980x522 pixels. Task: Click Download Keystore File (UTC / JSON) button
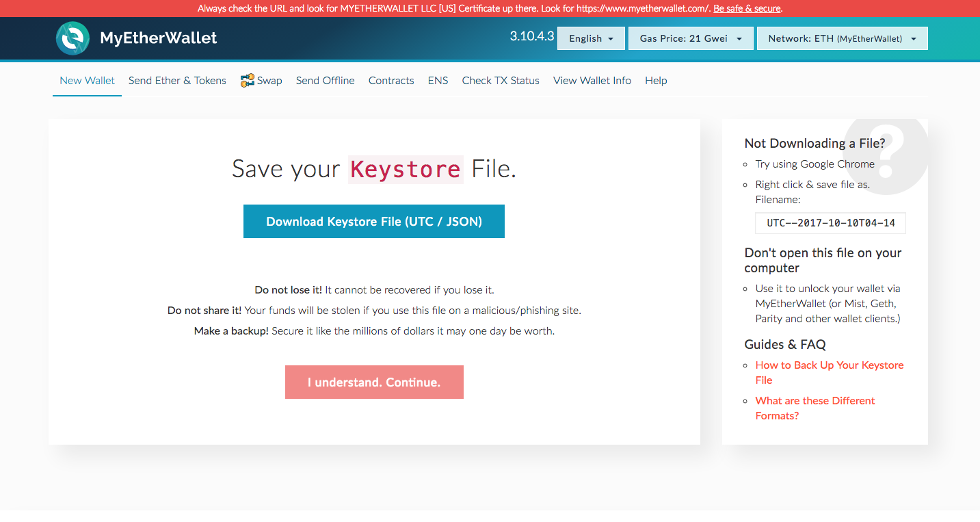(374, 222)
